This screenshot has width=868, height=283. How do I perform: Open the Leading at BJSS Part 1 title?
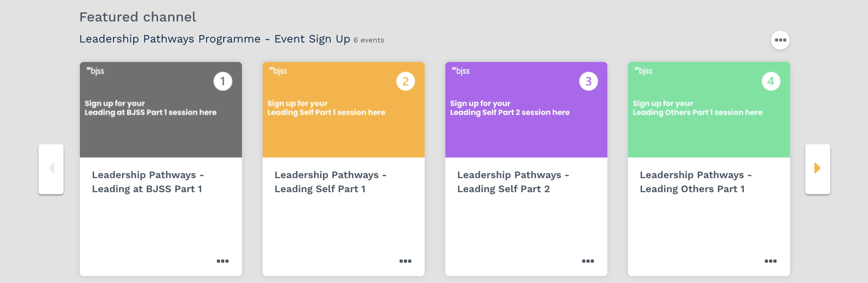click(x=148, y=182)
